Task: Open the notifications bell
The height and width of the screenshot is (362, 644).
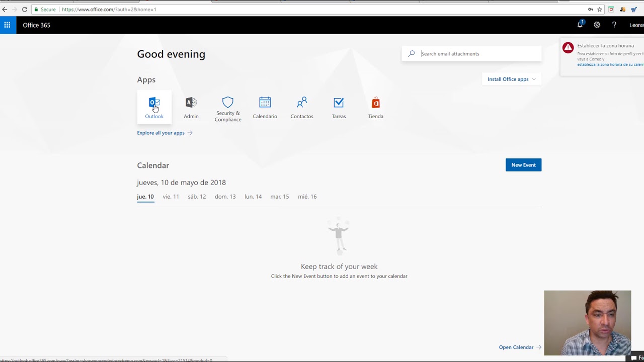Action: tap(580, 25)
